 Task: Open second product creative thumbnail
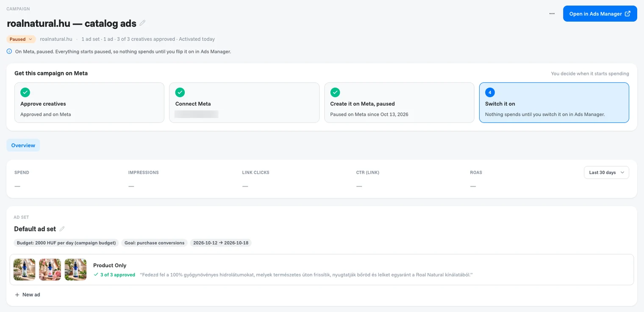click(x=50, y=270)
